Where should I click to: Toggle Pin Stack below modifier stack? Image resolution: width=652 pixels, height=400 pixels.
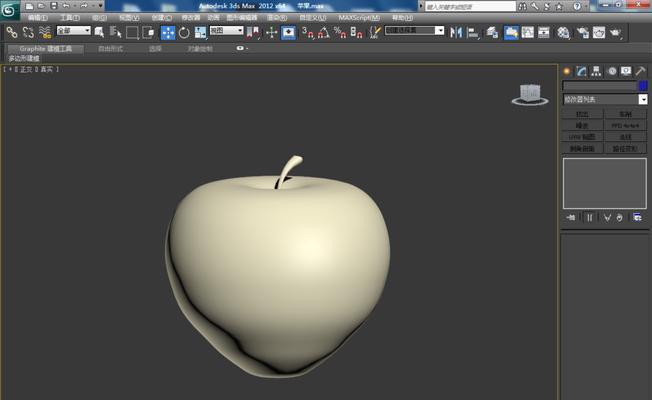[570, 217]
